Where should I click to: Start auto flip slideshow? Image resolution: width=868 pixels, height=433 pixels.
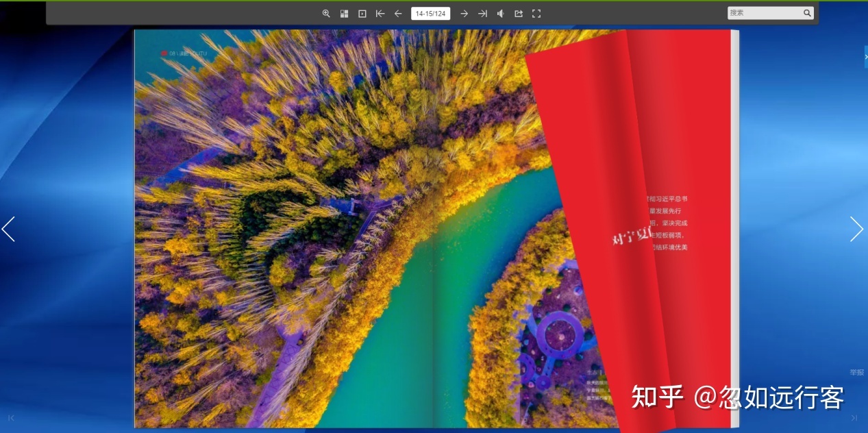(362, 14)
